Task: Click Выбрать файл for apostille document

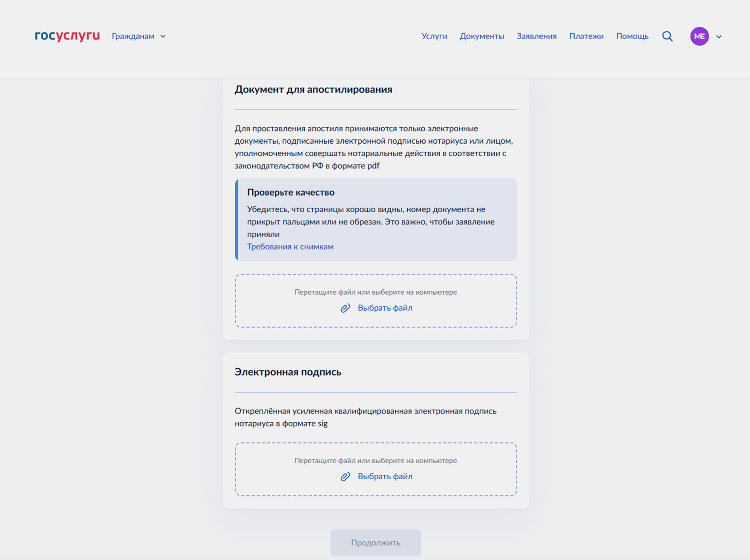Action: click(x=385, y=308)
